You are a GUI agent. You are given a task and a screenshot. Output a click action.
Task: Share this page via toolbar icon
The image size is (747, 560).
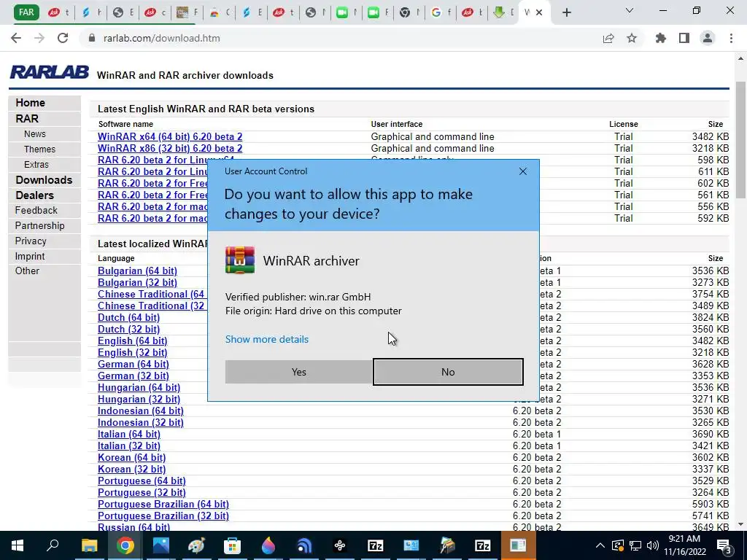point(608,39)
